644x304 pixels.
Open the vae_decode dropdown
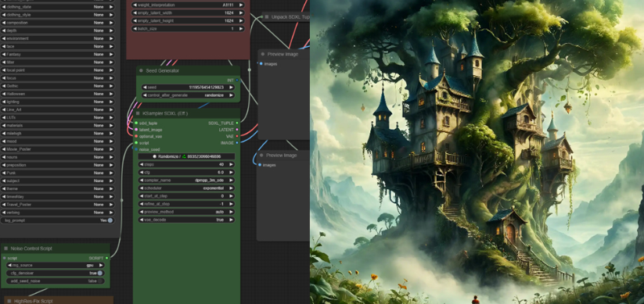(186, 220)
